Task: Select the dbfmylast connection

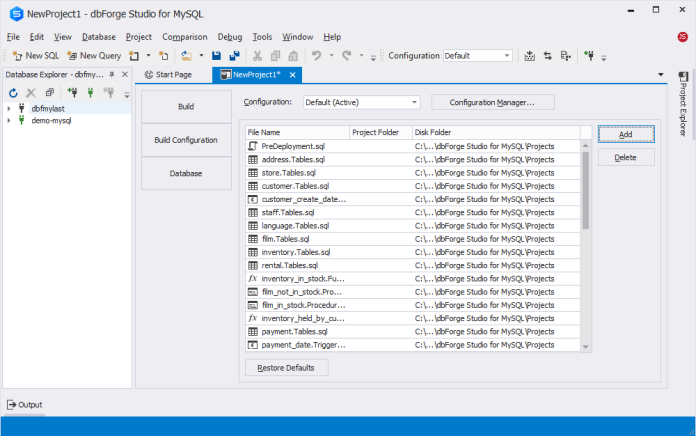Action: (48, 108)
